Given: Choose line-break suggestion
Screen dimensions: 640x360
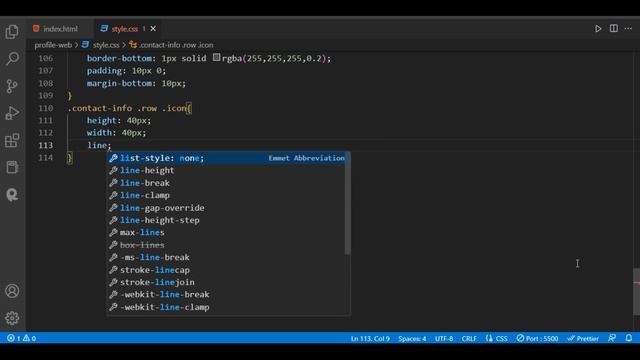Looking at the screenshot, I should (226, 183).
